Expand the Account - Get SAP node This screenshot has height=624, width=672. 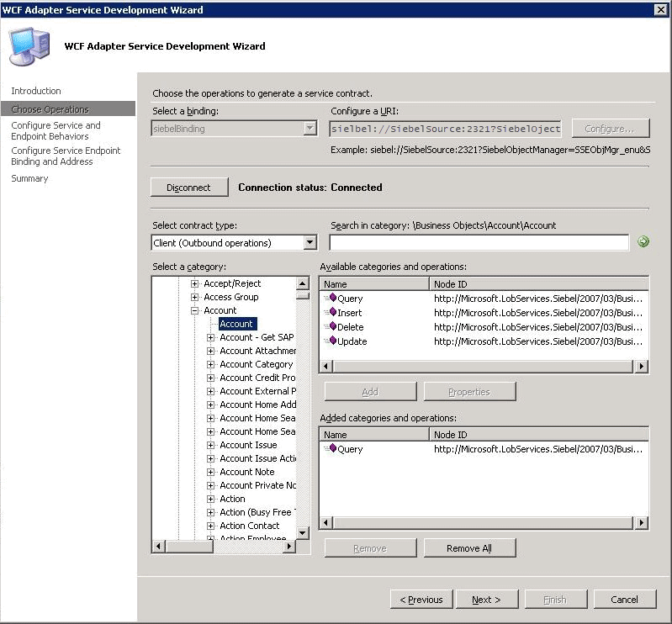pyautogui.click(x=210, y=338)
